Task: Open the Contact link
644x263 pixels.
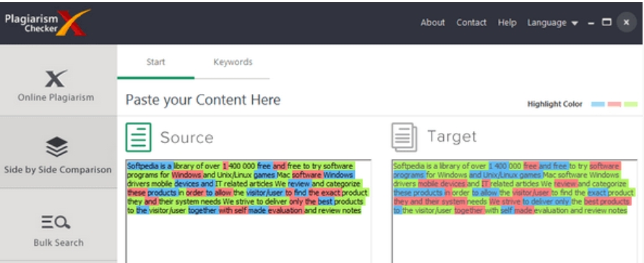Action: pyautogui.click(x=471, y=22)
